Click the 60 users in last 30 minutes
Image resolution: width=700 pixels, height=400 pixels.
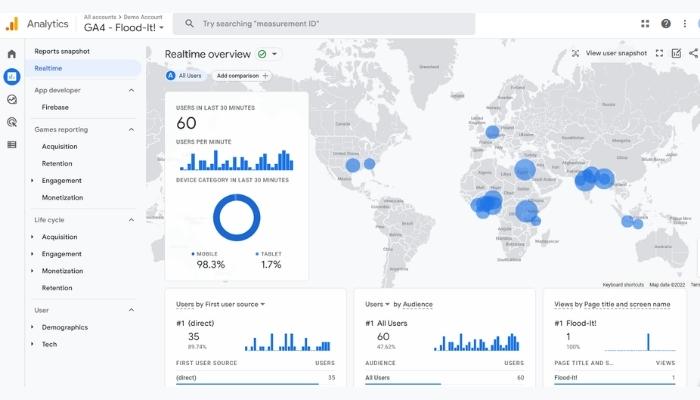pos(186,123)
